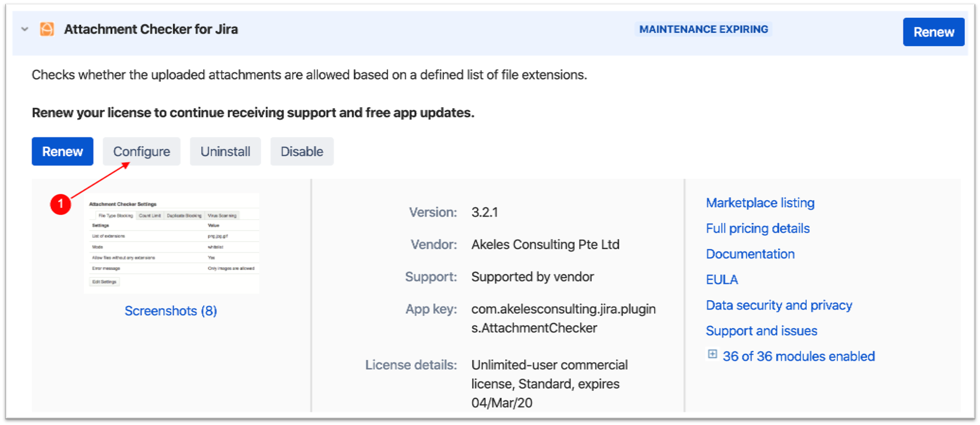Show Full pricing details
The width and height of the screenshot is (980, 425).
point(758,229)
